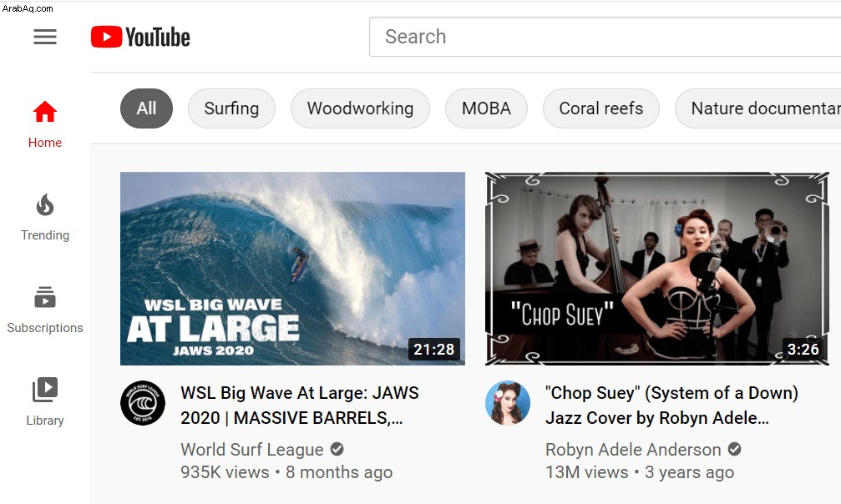
Task: Select the MOBA filter chip
Action: pyautogui.click(x=486, y=108)
